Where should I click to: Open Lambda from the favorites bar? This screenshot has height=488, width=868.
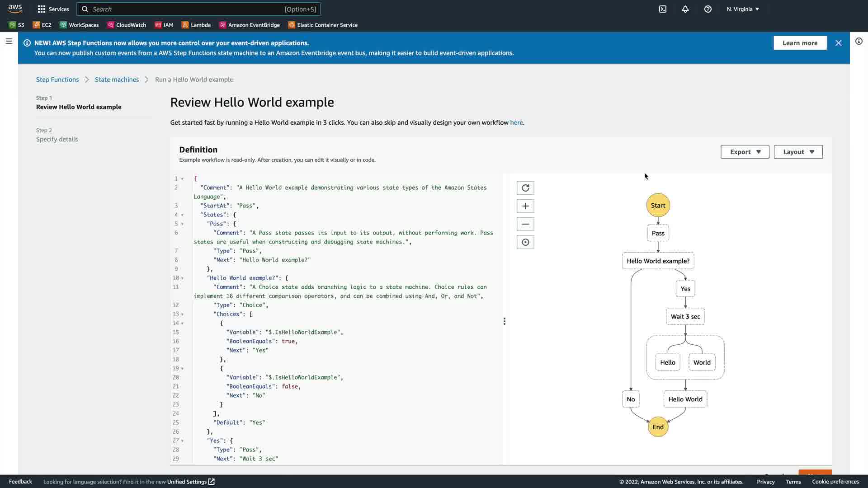(x=196, y=25)
